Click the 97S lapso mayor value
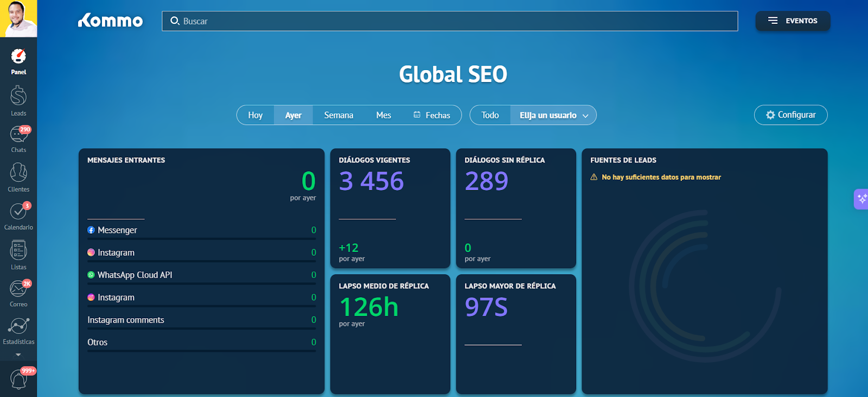The image size is (868, 397). click(x=487, y=307)
